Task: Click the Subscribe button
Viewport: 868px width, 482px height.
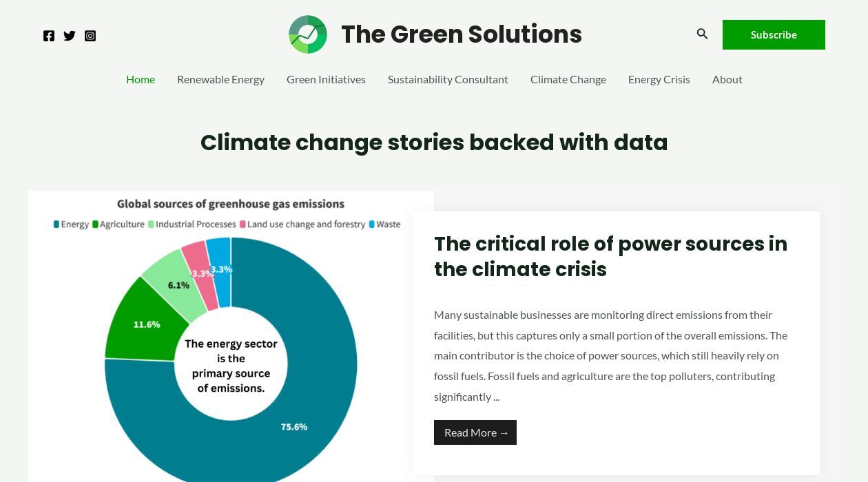Action: pyautogui.click(x=774, y=34)
